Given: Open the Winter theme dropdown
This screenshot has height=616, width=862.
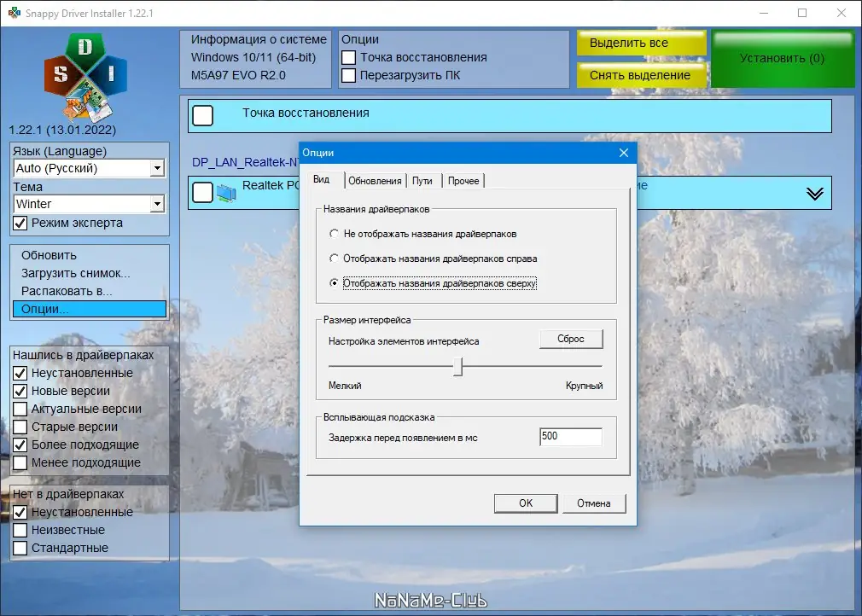Looking at the screenshot, I should coord(156,204).
